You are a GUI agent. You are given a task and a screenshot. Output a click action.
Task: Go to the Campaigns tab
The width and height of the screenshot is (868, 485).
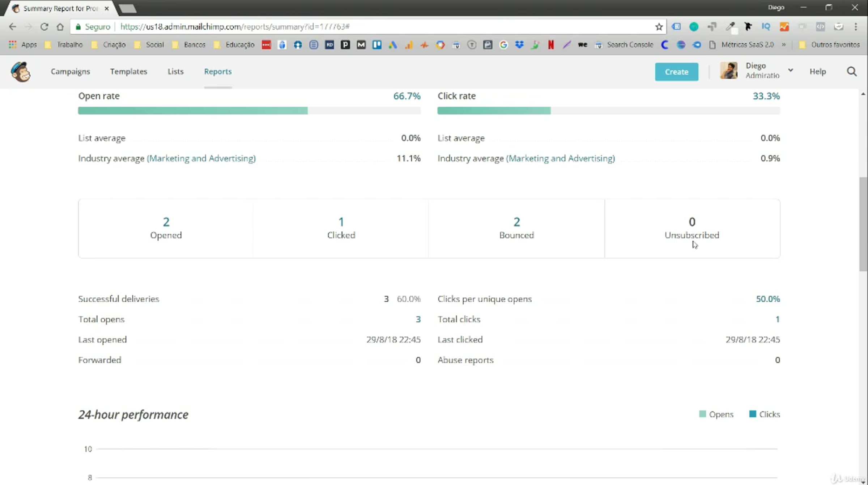tap(70, 72)
